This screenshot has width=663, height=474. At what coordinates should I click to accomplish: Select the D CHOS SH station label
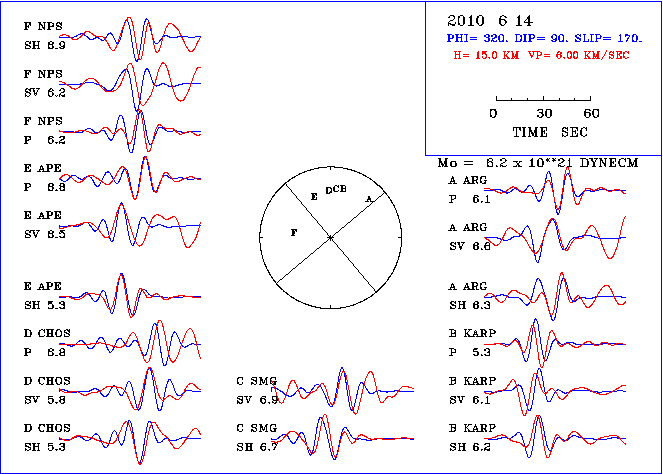[45, 436]
